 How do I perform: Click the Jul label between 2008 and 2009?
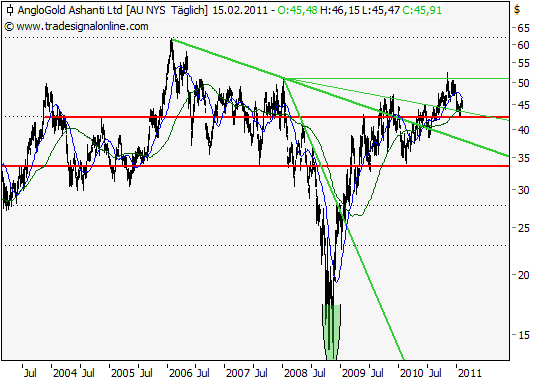tap(319, 373)
